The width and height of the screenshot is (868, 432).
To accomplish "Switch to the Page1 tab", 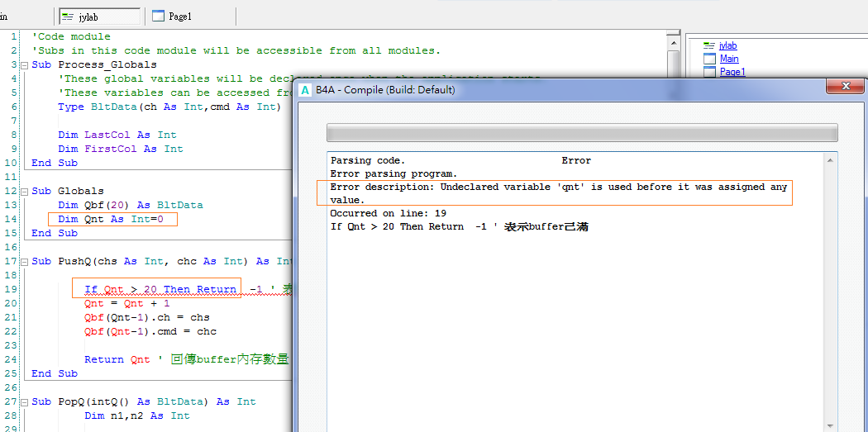I will pyautogui.click(x=172, y=17).
